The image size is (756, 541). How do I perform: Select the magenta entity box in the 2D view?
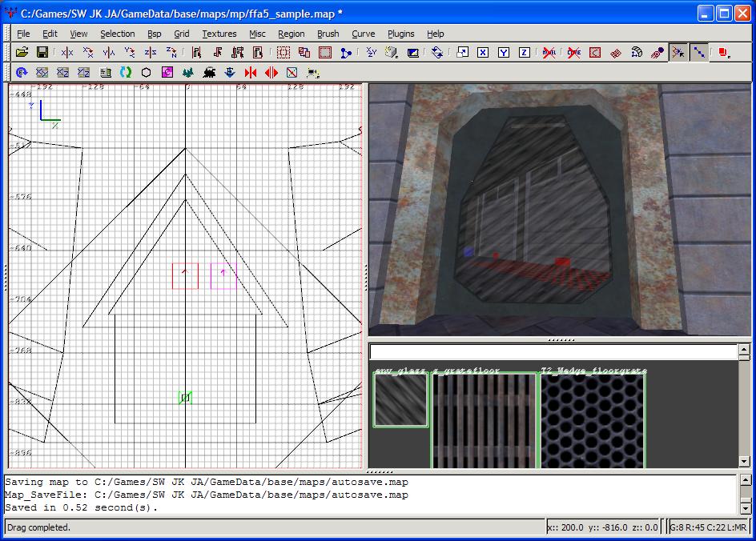coord(223,276)
